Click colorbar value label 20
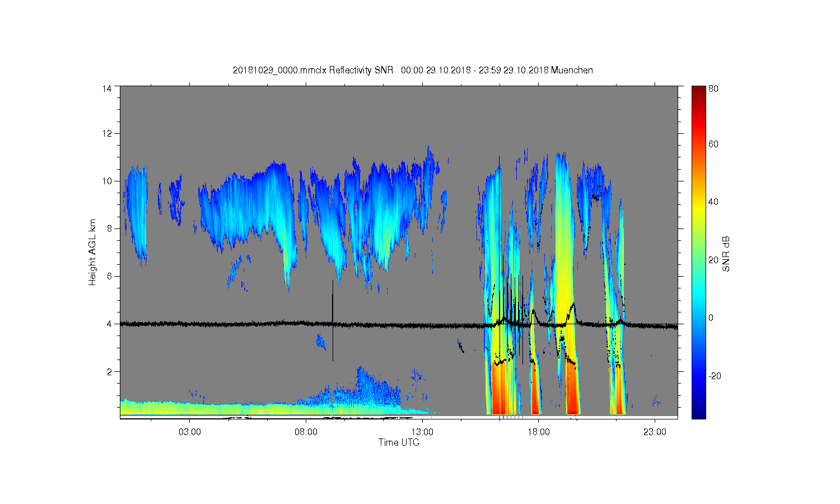840x504 pixels. tap(713, 260)
